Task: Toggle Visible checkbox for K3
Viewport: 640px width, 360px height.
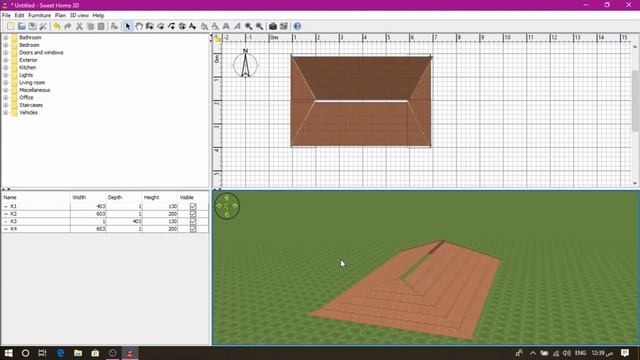Action: 193,221
